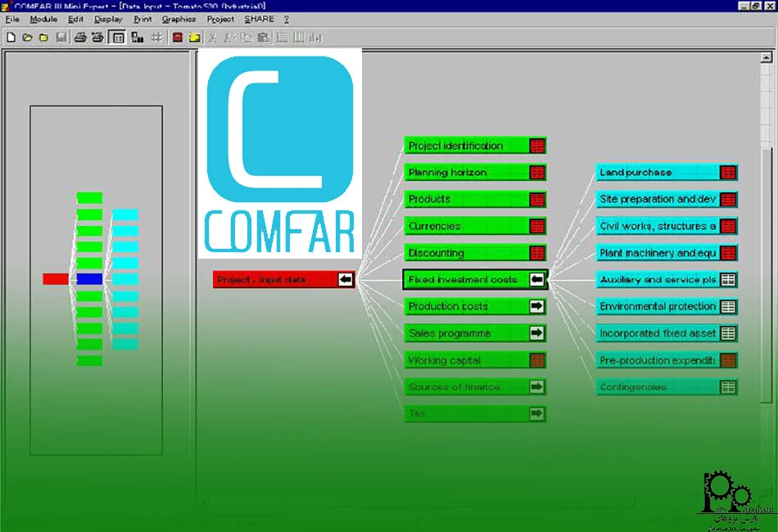Expand the Sales programme arrow
Screen dimensions: 778x532
point(536,333)
